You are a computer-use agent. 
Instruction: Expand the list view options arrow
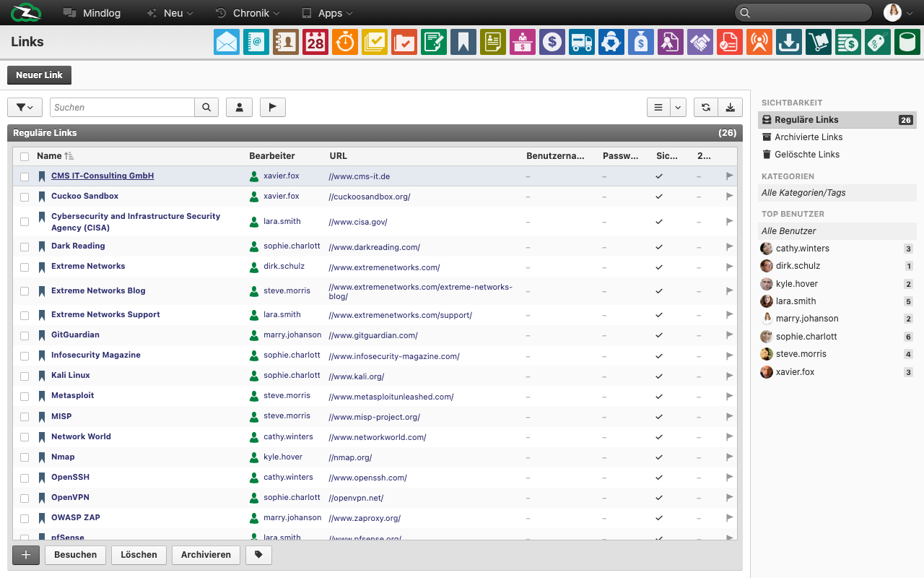coord(678,107)
